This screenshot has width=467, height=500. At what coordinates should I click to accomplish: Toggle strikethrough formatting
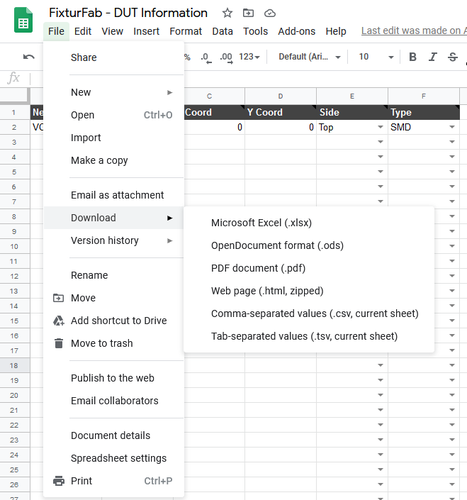click(453, 57)
